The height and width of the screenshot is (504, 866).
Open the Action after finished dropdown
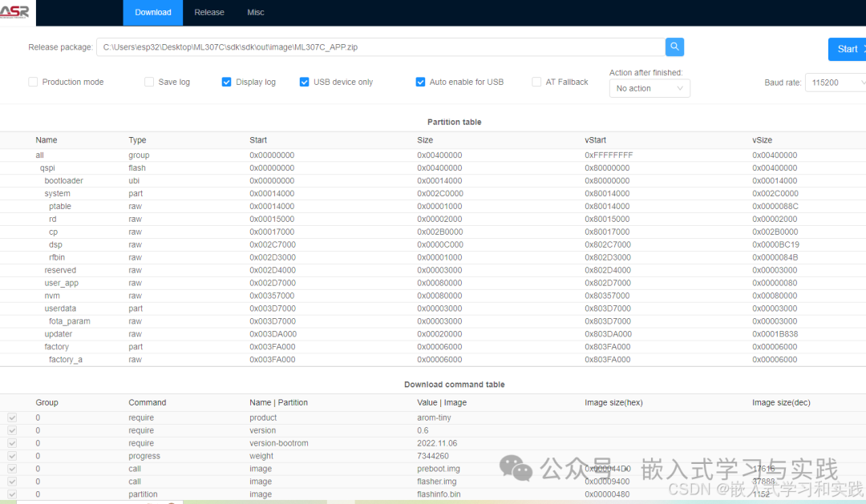pos(649,88)
